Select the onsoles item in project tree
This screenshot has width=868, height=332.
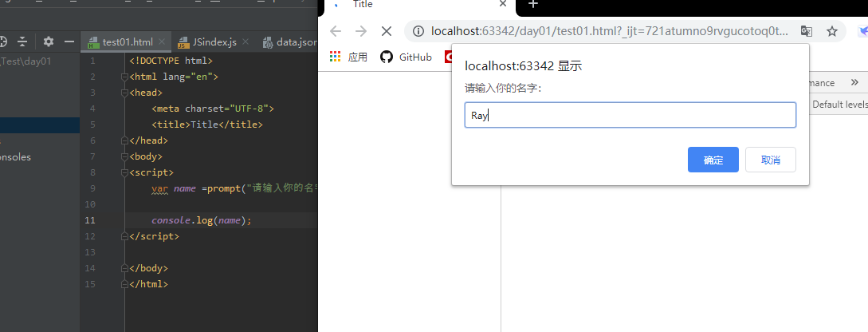[15, 157]
